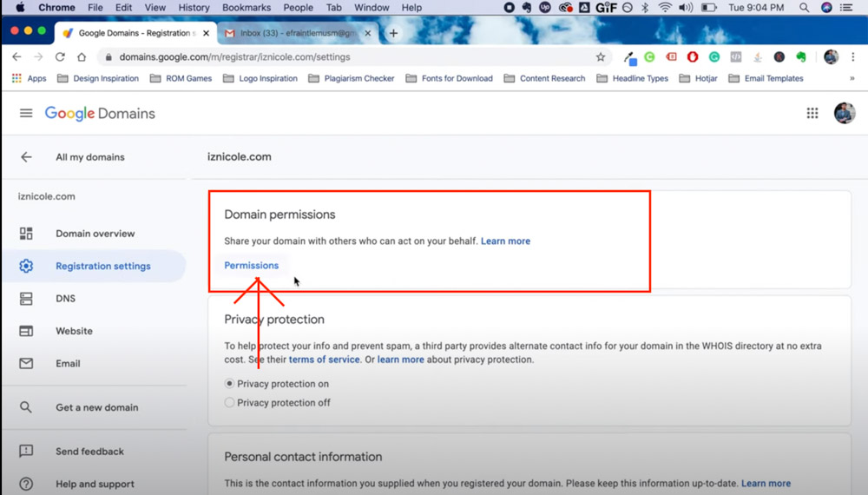Click the browser back arrow

coord(16,57)
